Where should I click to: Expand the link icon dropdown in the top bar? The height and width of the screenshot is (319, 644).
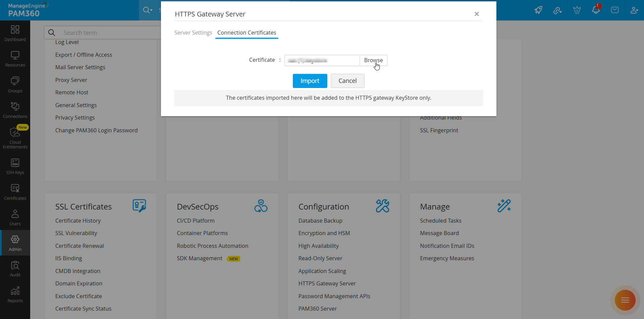[557, 10]
